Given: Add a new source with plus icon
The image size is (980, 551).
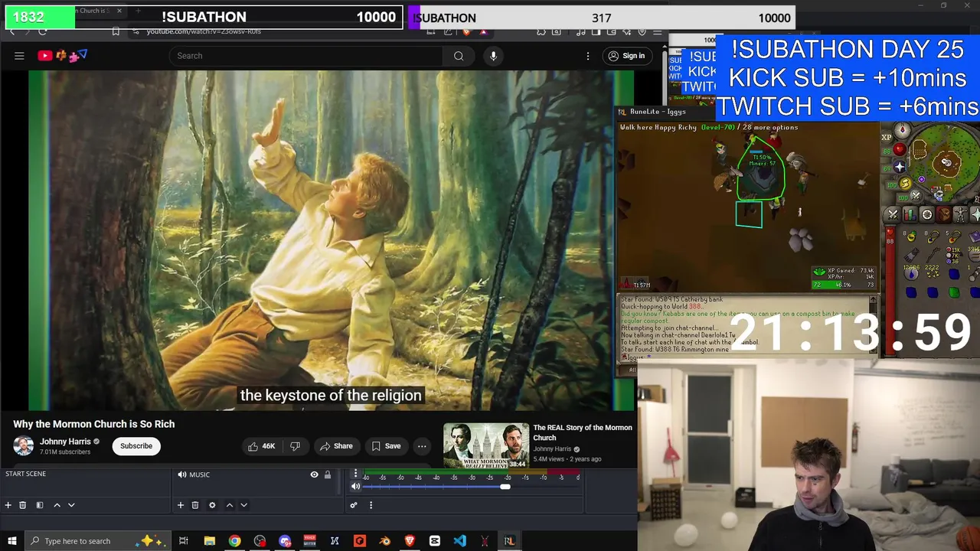Looking at the screenshot, I should (180, 505).
